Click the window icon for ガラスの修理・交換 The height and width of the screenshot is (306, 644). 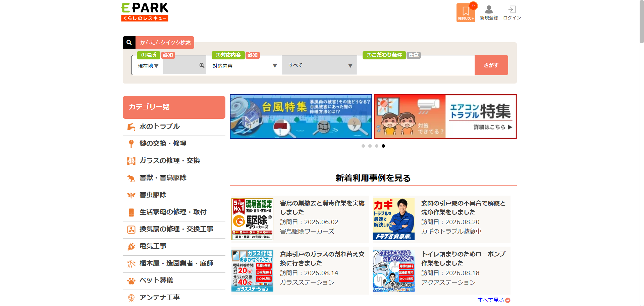coord(131,161)
